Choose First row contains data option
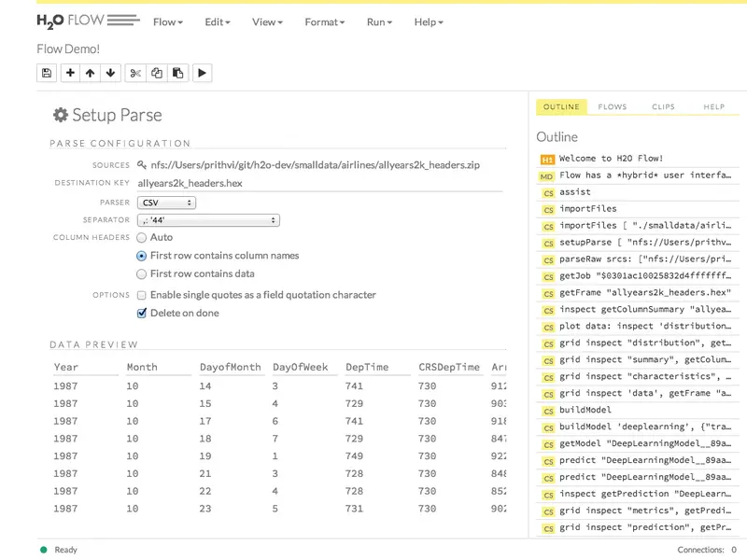Viewport: 747px width, 560px height. tap(142, 273)
